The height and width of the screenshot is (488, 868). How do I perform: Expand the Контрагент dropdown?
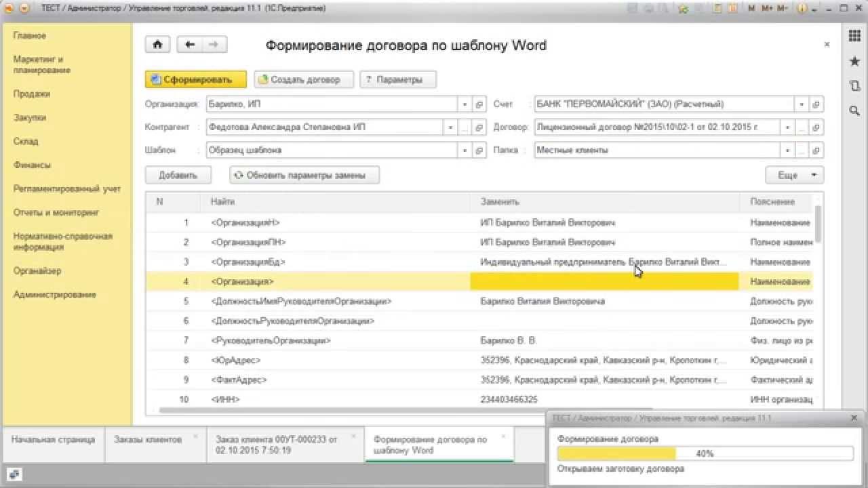[x=450, y=127]
